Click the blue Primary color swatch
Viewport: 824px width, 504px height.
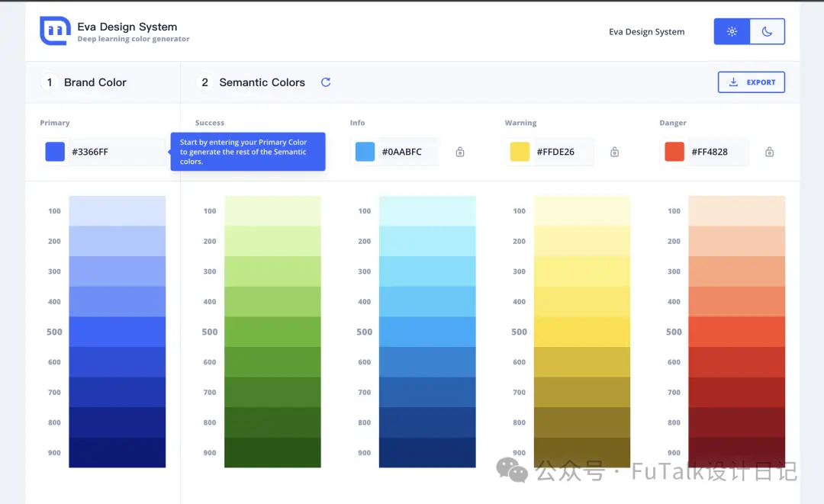click(55, 152)
